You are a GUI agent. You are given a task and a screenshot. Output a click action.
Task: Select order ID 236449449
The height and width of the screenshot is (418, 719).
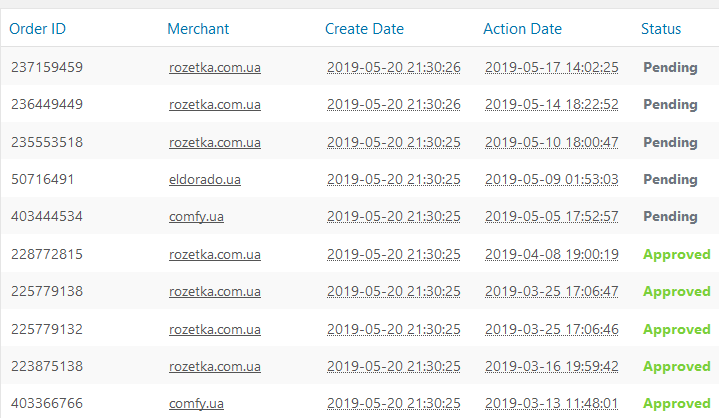[47, 104]
